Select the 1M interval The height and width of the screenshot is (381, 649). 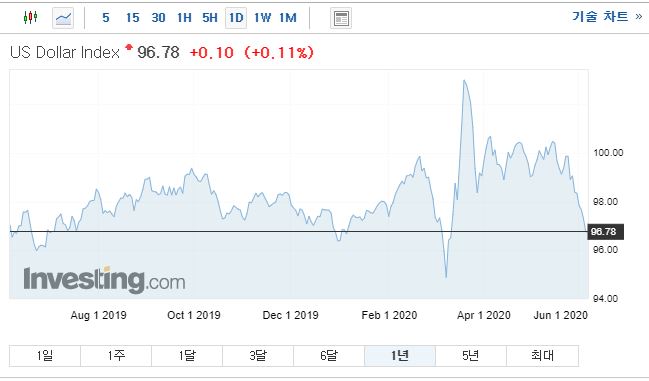[288, 18]
